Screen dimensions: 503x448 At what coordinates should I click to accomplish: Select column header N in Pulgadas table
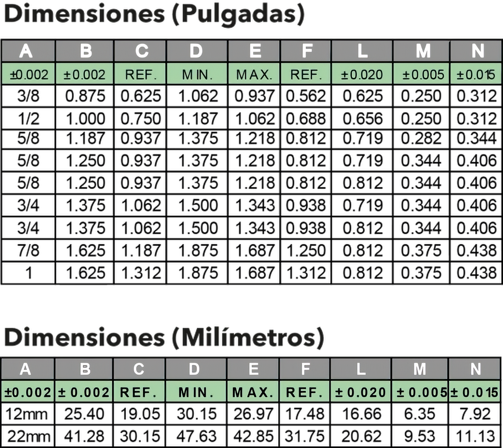tap(476, 51)
